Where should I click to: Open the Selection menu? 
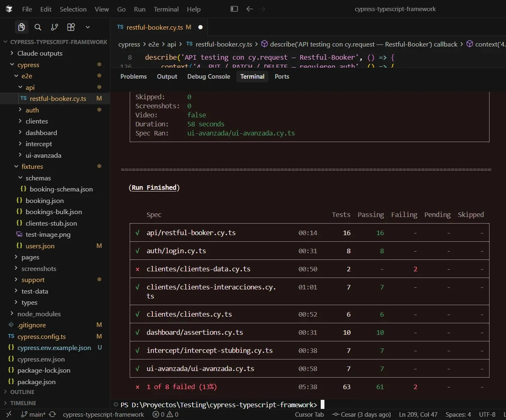tap(73, 9)
